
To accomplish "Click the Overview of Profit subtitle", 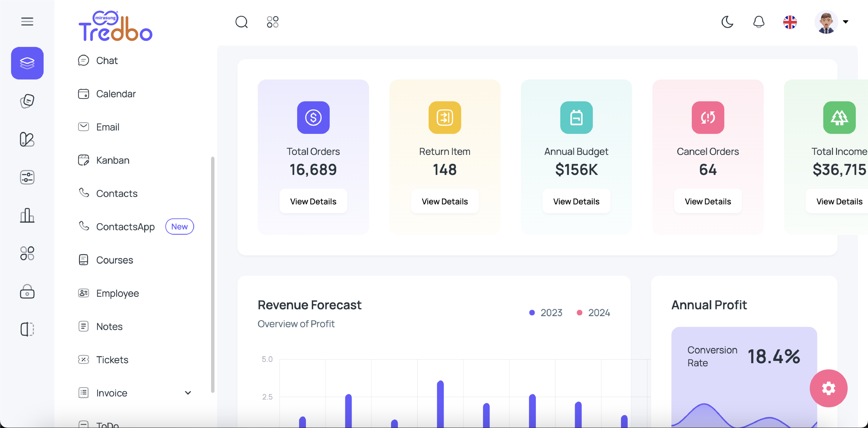I will (x=296, y=324).
